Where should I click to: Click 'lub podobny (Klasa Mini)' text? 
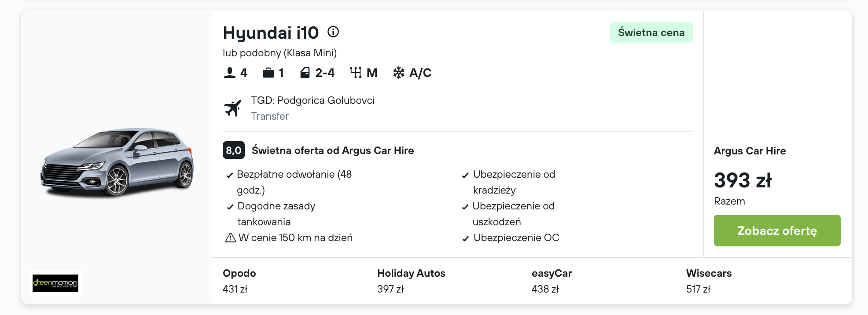[x=280, y=53]
